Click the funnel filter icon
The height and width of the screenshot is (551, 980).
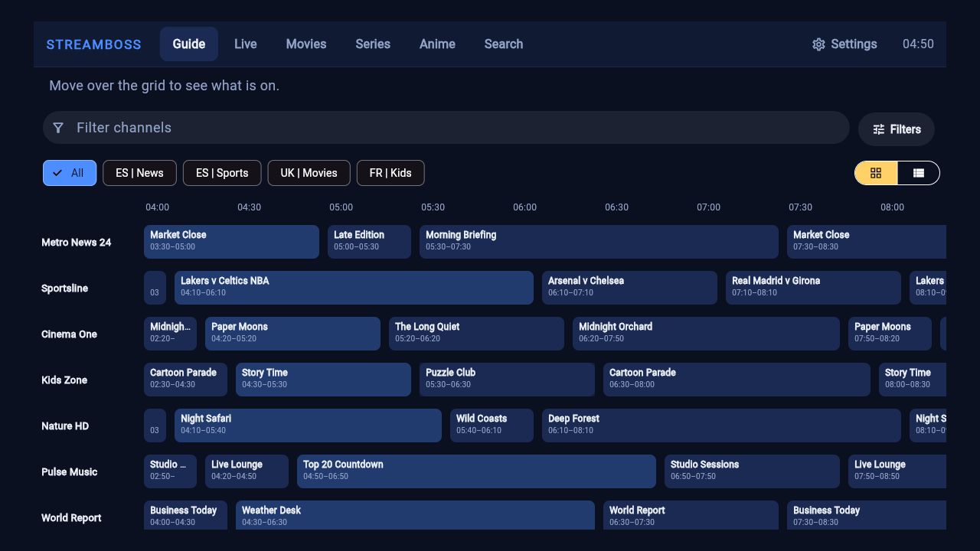click(58, 128)
